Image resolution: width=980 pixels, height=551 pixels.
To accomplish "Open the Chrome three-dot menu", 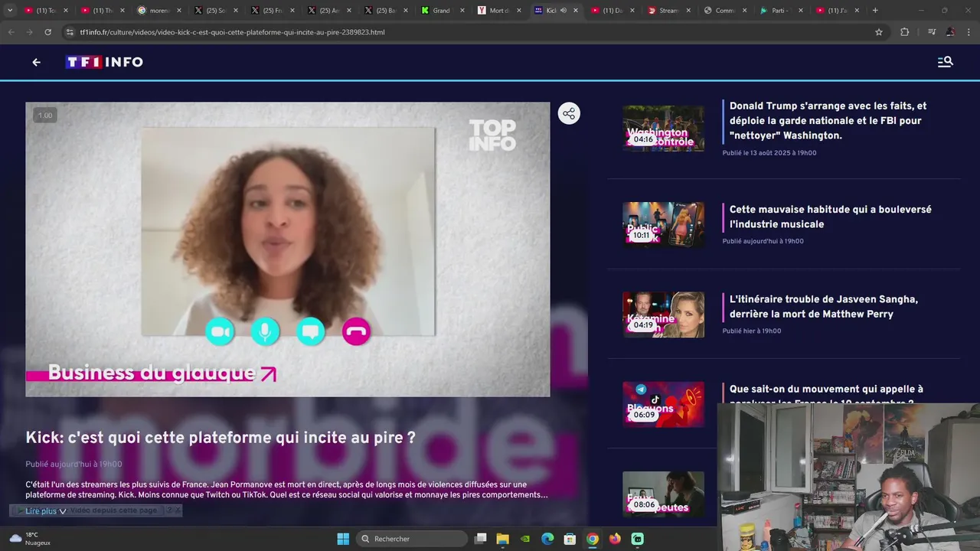I will (x=969, y=32).
